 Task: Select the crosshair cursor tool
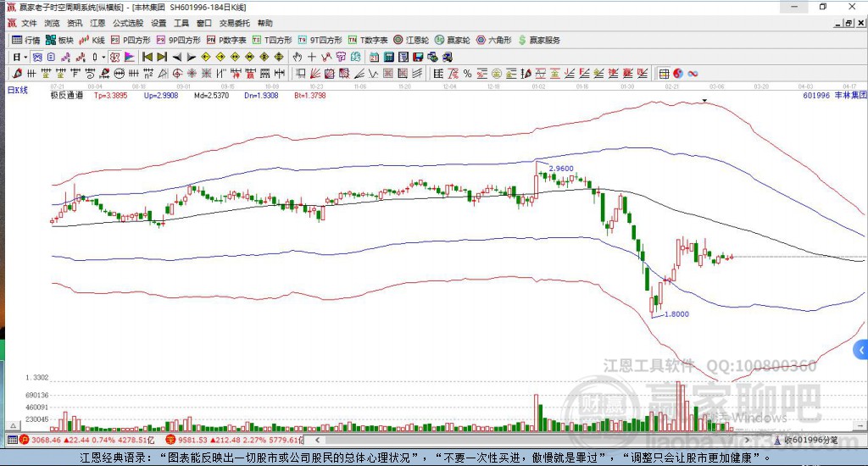pyautogui.click(x=312, y=57)
